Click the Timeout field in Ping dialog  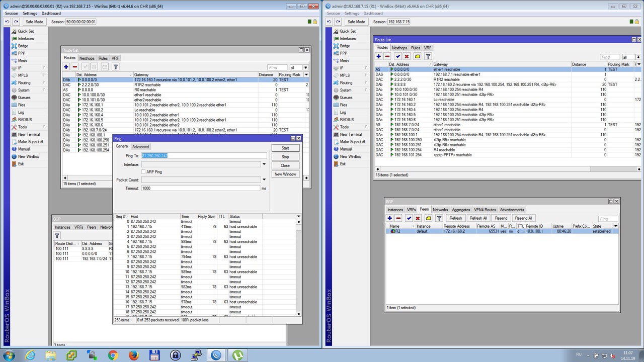point(200,188)
